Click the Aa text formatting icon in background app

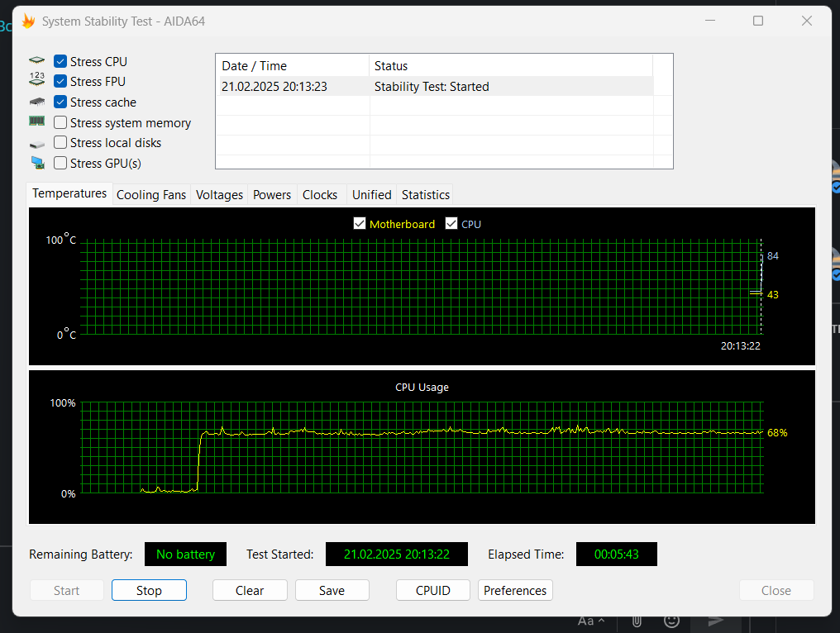click(x=591, y=621)
